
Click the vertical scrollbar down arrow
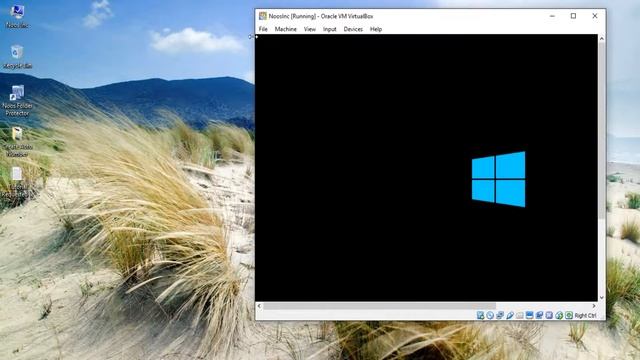tap(602, 298)
